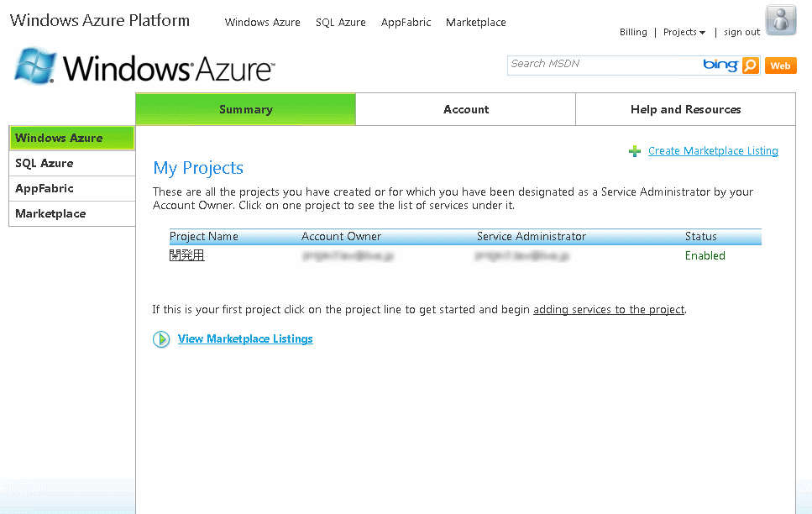Viewport: 812px width, 514px height.
Task: Click the orange Web search button
Action: [x=780, y=66]
